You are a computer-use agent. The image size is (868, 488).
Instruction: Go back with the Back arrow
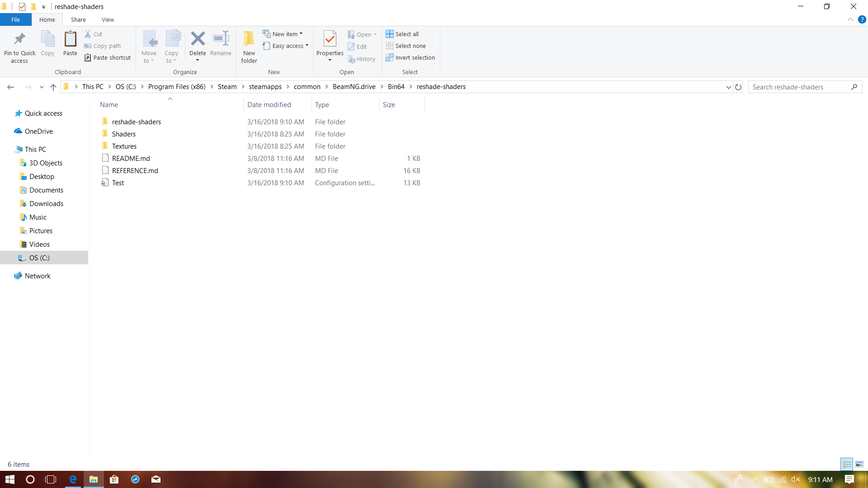click(x=11, y=87)
